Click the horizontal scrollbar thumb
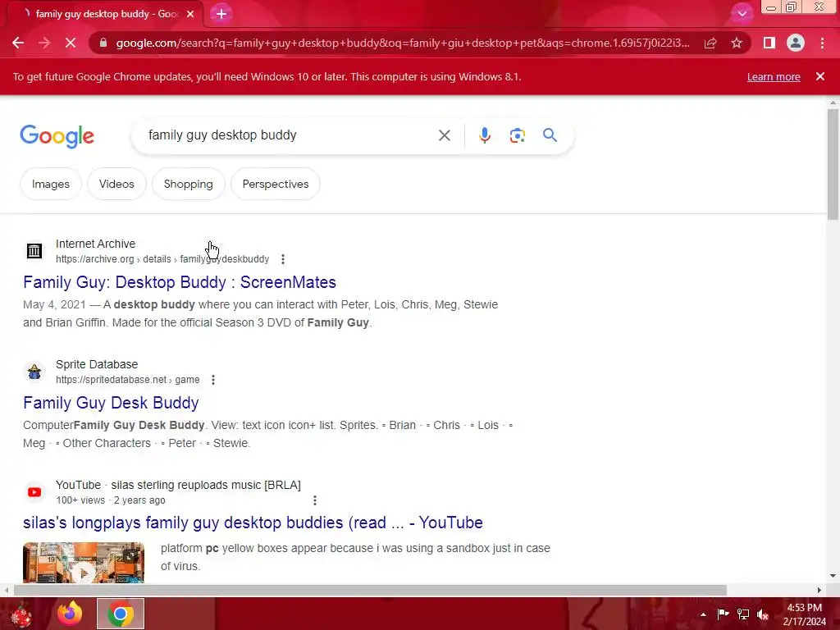This screenshot has width=840, height=630. (x=370, y=591)
